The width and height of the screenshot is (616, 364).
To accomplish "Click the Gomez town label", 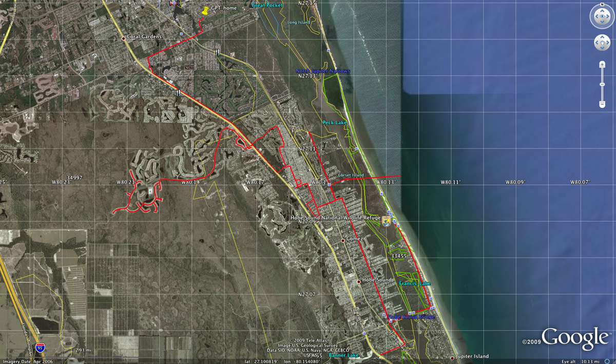I will click(355, 239).
